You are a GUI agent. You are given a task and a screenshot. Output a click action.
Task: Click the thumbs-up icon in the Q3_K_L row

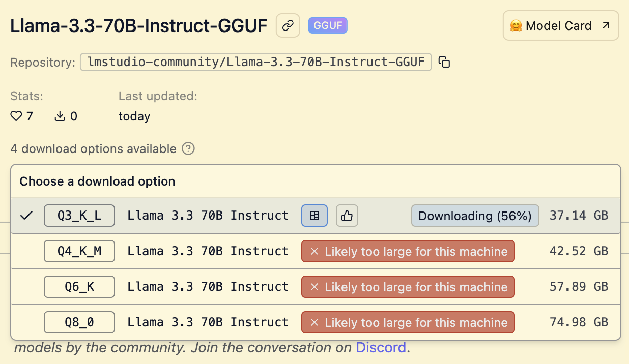pos(347,216)
